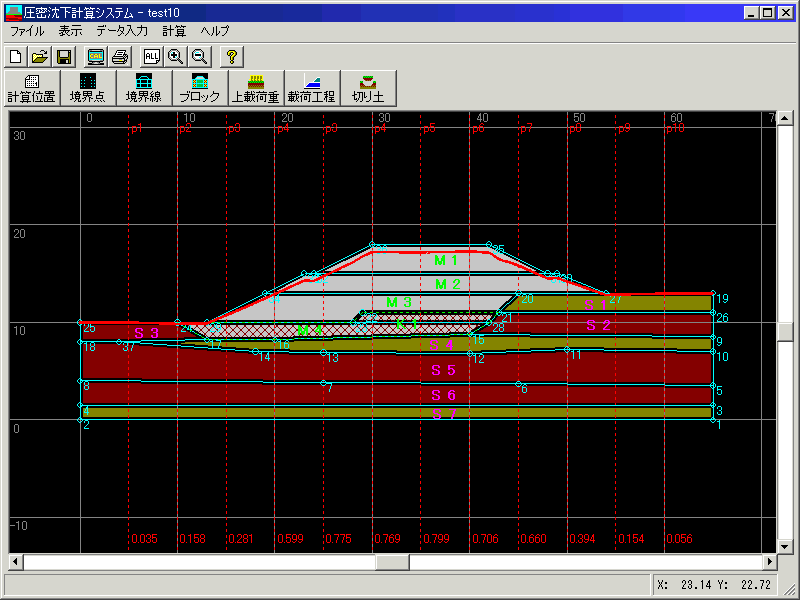
Task: Run calculation with the CAL icon
Action: [x=96, y=56]
